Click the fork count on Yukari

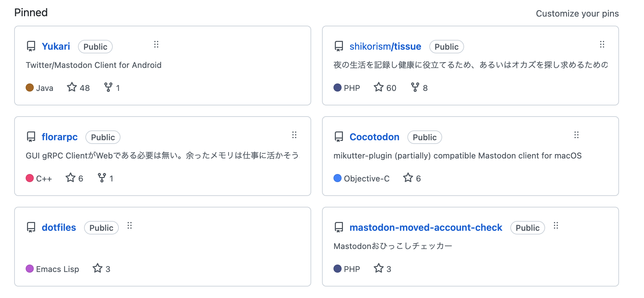click(112, 88)
